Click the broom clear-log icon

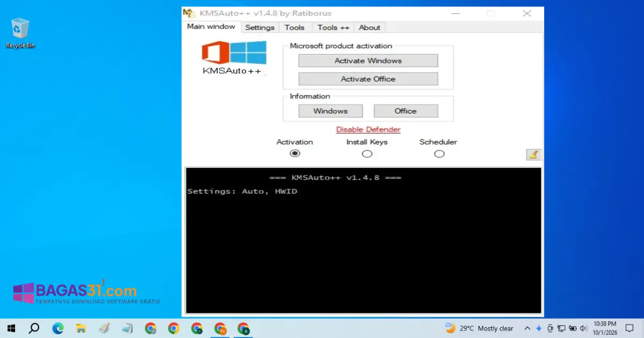coord(533,155)
